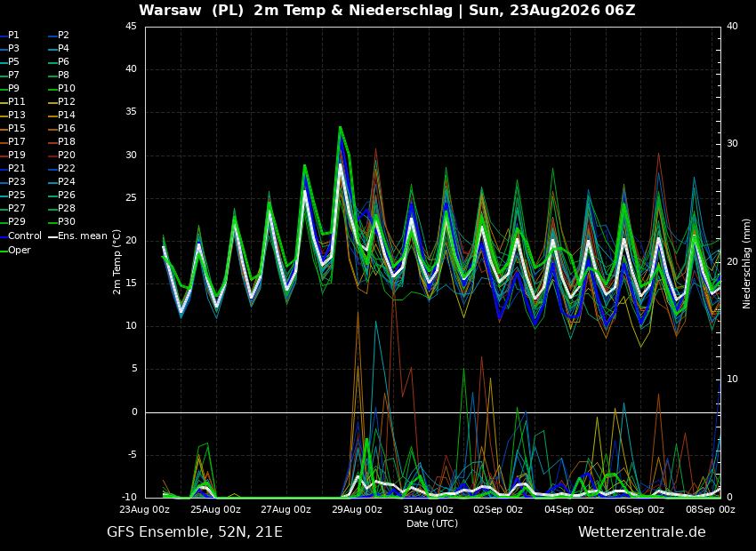Click the P21 legend label
The image size is (756, 551).
(16, 168)
